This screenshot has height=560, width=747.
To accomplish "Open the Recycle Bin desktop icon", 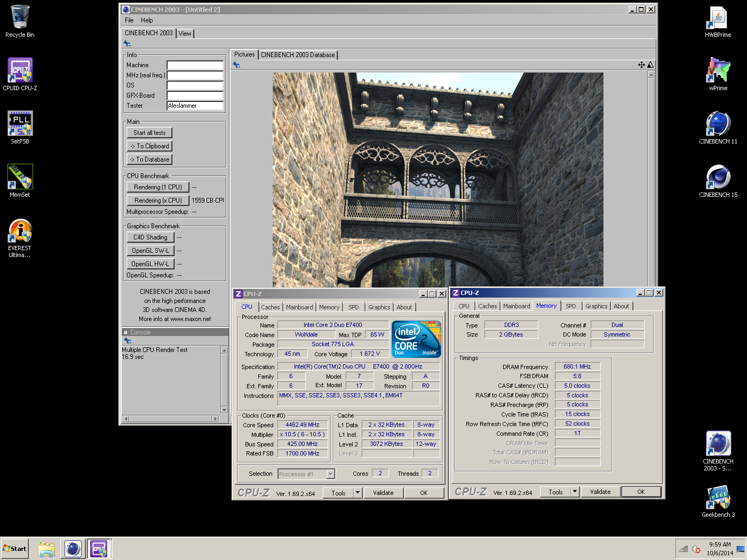I will pyautogui.click(x=20, y=21).
